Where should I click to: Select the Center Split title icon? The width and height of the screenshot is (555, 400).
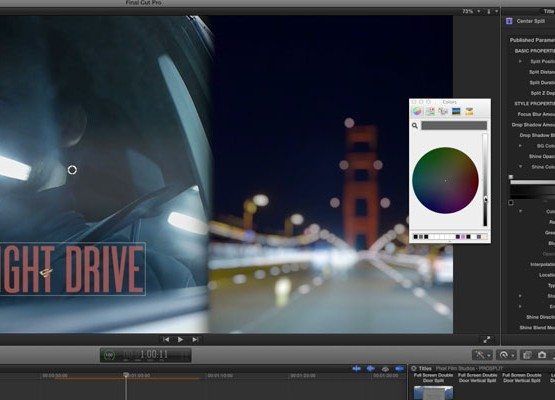[509, 21]
